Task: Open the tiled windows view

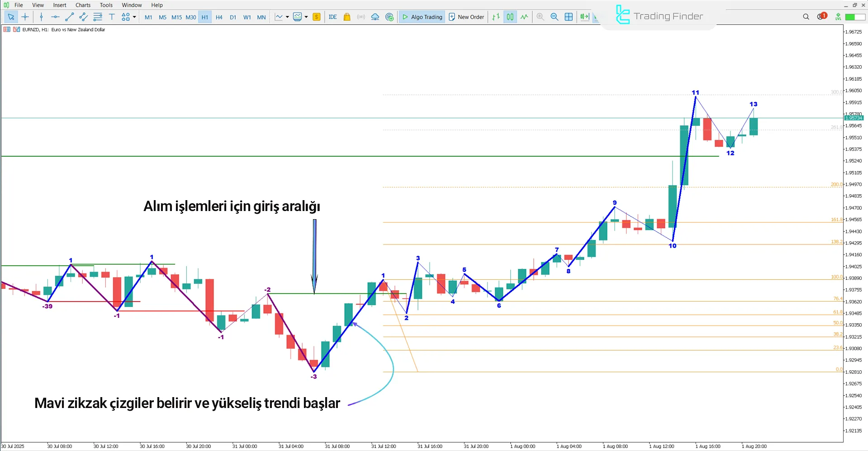Action: [569, 17]
